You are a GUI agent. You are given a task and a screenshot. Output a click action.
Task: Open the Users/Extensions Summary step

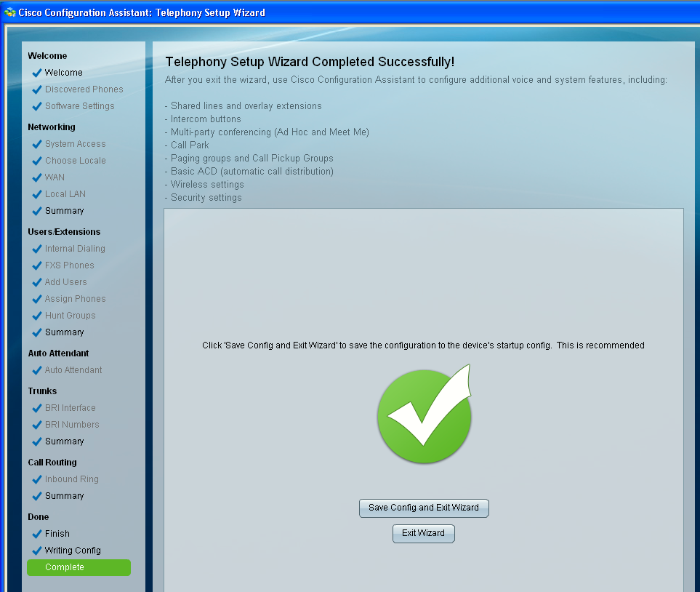tap(64, 332)
